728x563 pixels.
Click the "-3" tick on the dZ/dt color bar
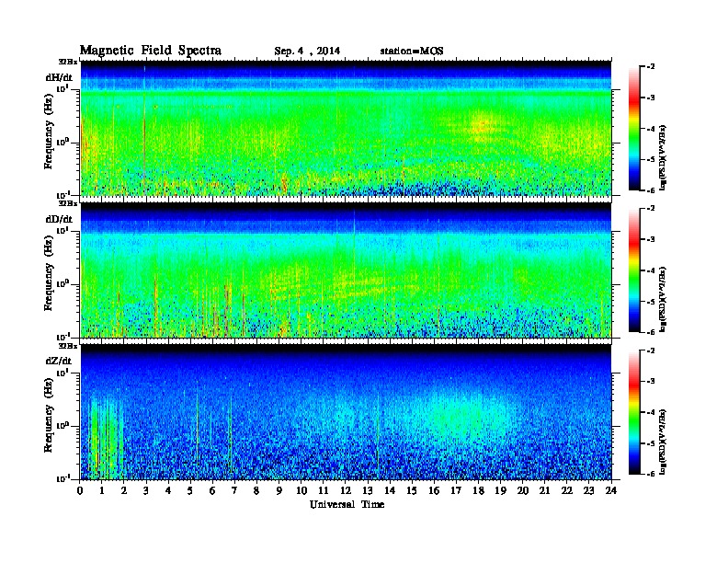click(651, 381)
